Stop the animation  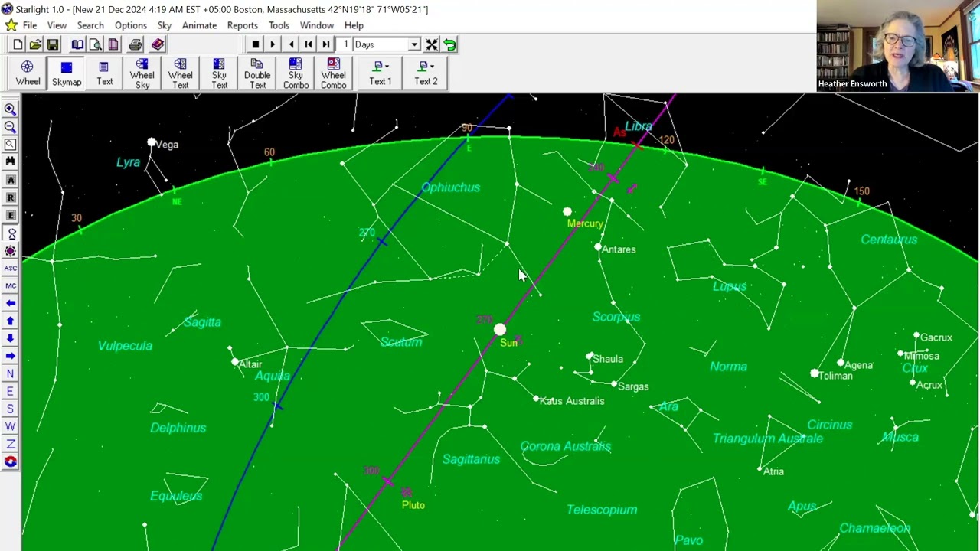click(x=255, y=44)
